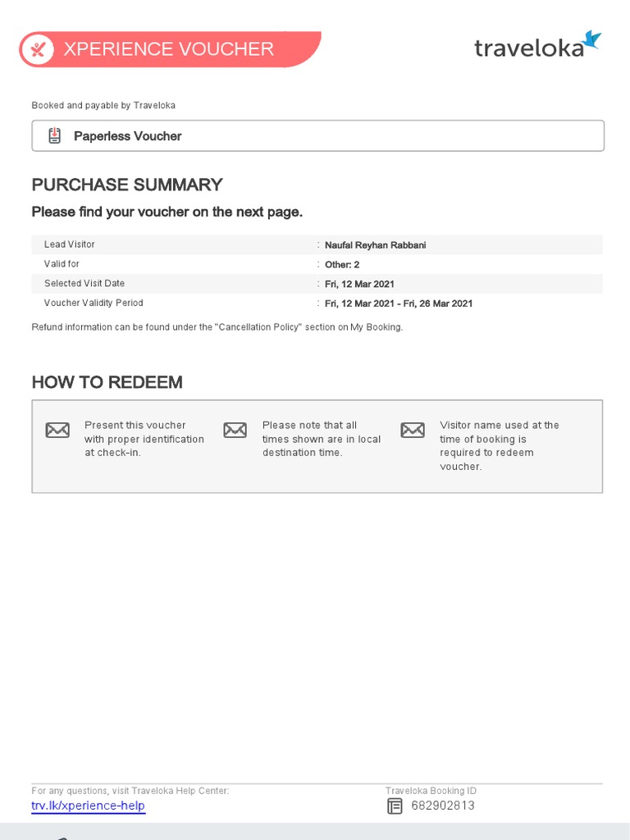Click the 'Booked and payable by Traveloka' text
The width and height of the screenshot is (630, 840).
[103, 106]
